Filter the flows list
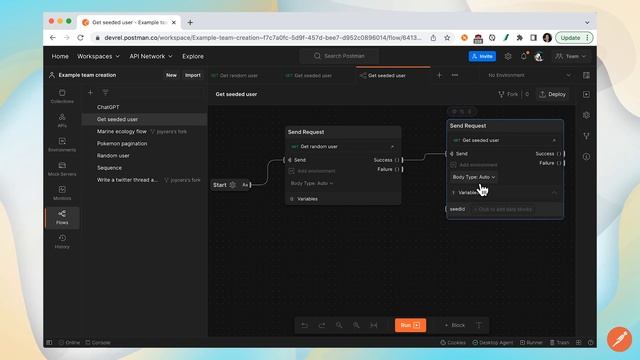Image resolution: width=640 pixels, height=360 pixels. (x=105, y=93)
